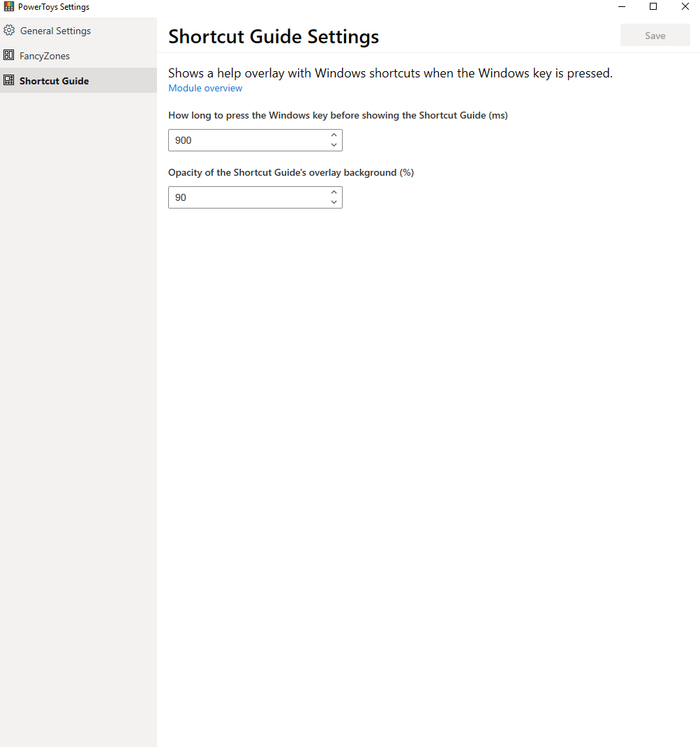
Task: Decrease the overlay background opacity value
Action: 334,202
